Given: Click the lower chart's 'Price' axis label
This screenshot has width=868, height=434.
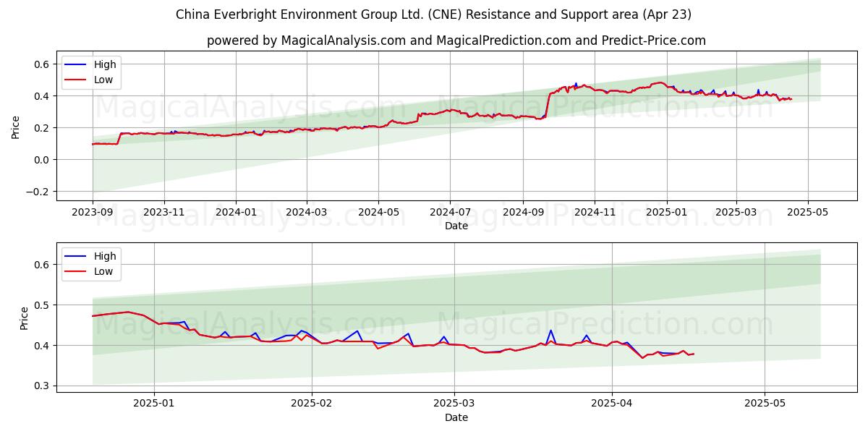Looking at the screenshot, I should (x=25, y=318).
